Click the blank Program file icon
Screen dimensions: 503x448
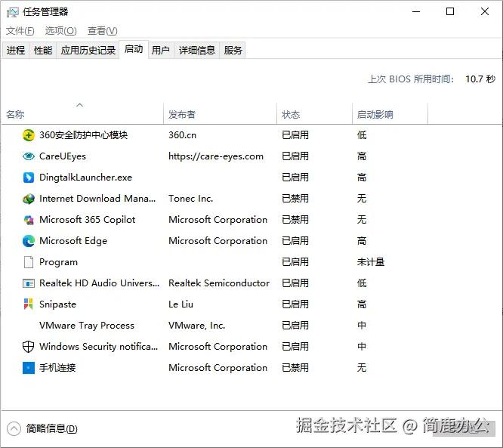pos(28,262)
